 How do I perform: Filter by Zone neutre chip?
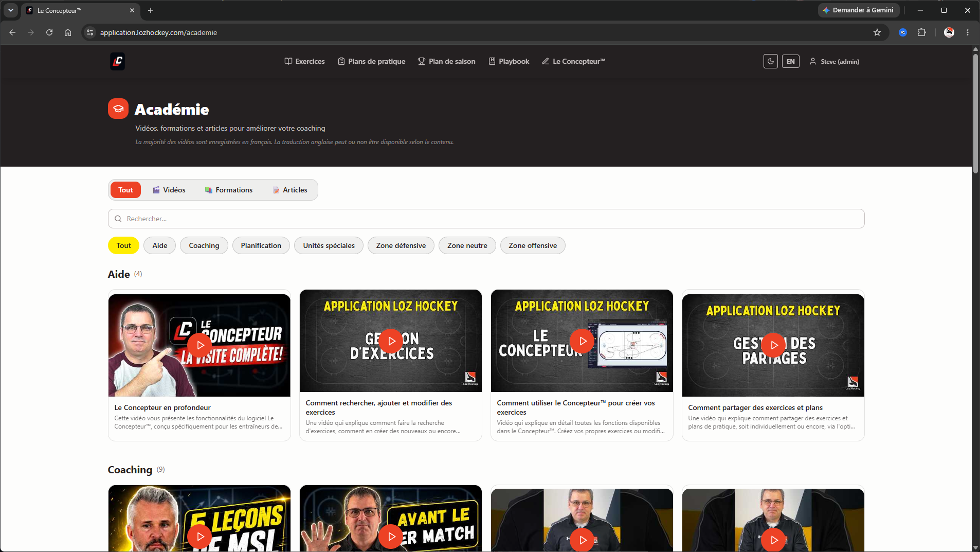tap(467, 245)
